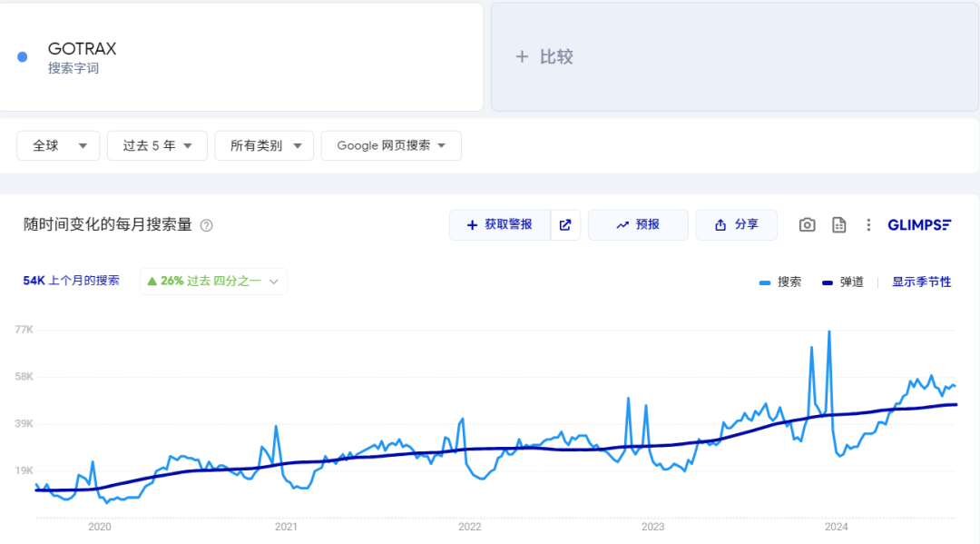
Task: Toggle the 搜索 series legend
Action: coord(780,282)
